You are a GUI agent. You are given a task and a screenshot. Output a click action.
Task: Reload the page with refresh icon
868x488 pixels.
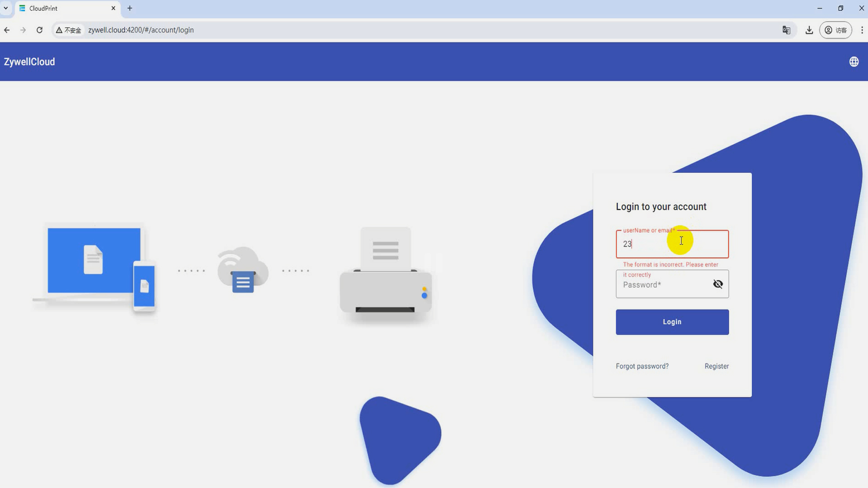point(40,30)
